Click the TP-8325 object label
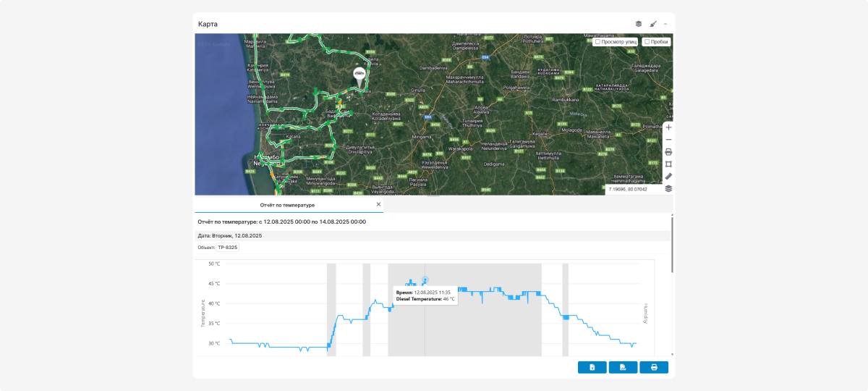Screen dimensions: 868x391 point(227,248)
